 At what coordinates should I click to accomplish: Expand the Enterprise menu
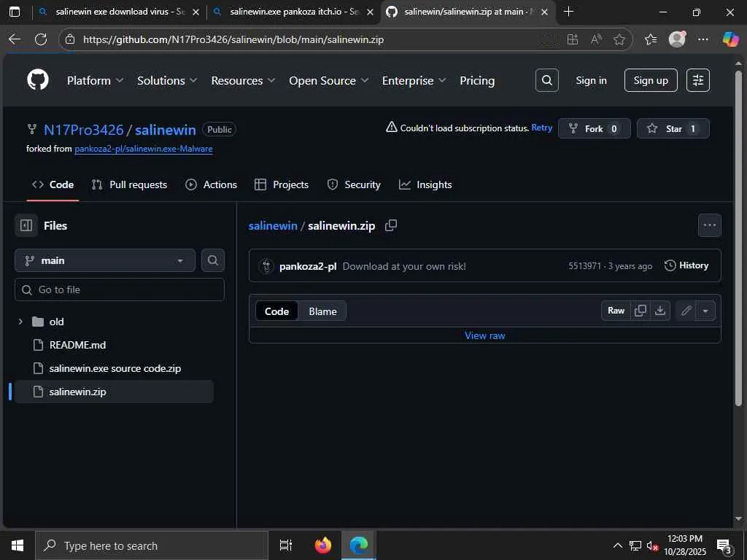pyautogui.click(x=414, y=80)
